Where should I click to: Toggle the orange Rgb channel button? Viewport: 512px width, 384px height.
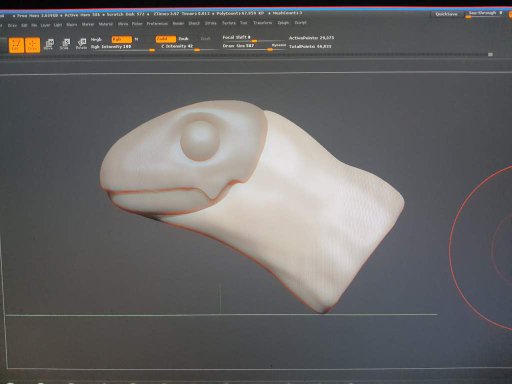(x=122, y=39)
